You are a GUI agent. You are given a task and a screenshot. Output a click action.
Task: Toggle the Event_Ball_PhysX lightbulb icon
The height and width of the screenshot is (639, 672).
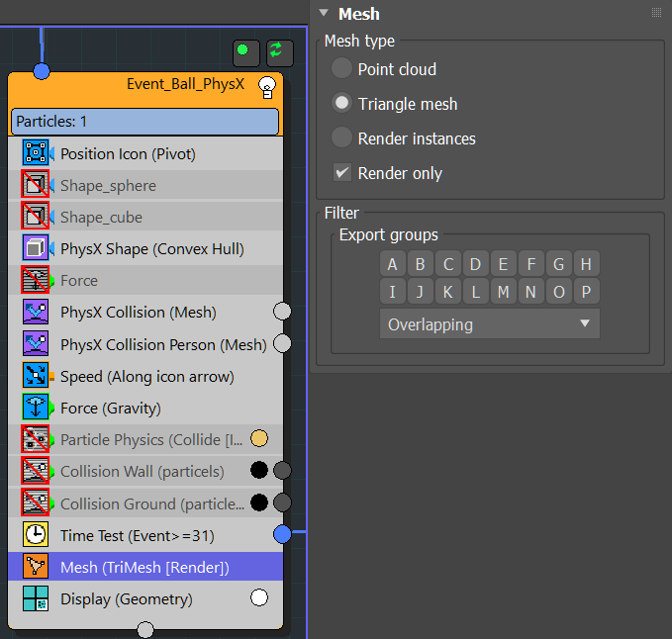(x=266, y=86)
